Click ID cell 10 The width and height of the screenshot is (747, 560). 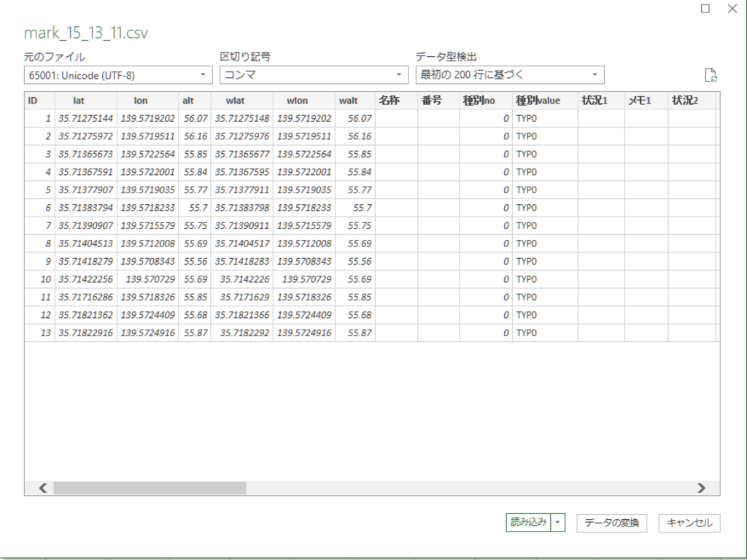pyautogui.click(x=39, y=279)
